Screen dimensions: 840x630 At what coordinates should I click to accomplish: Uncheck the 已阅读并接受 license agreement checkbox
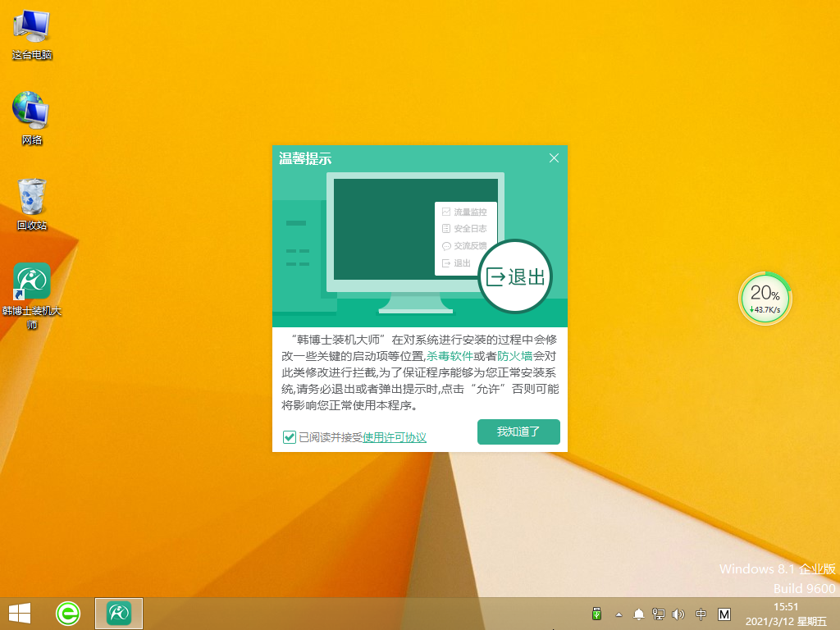click(x=289, y=437)
